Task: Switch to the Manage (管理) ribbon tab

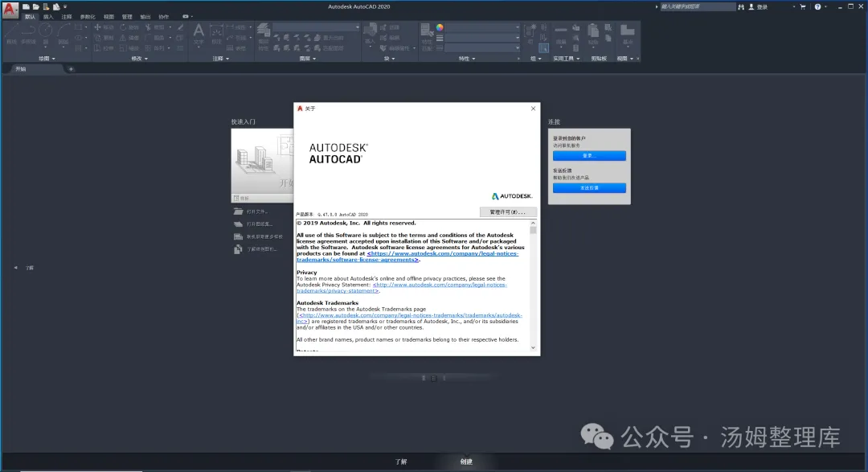Action: click(127, 17)
